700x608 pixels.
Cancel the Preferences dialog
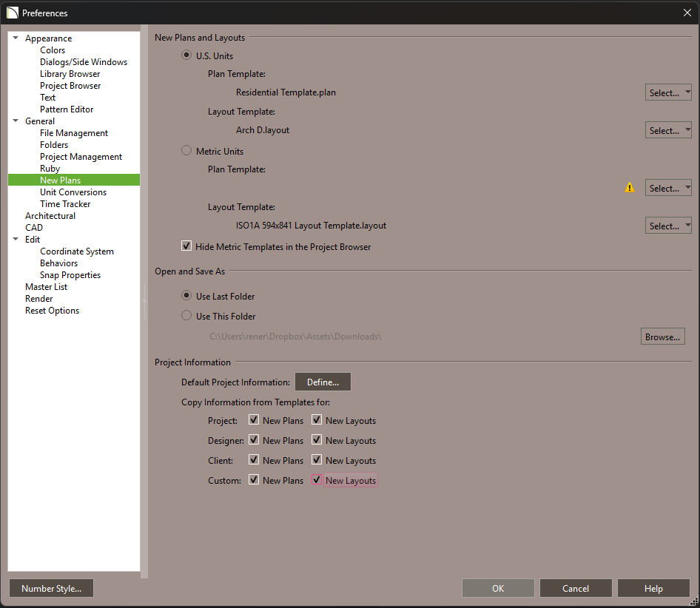click(576, 588)
